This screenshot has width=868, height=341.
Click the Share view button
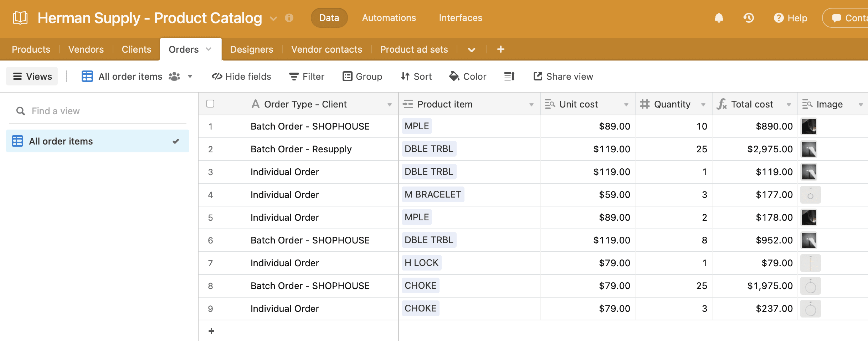click(563, 76)
